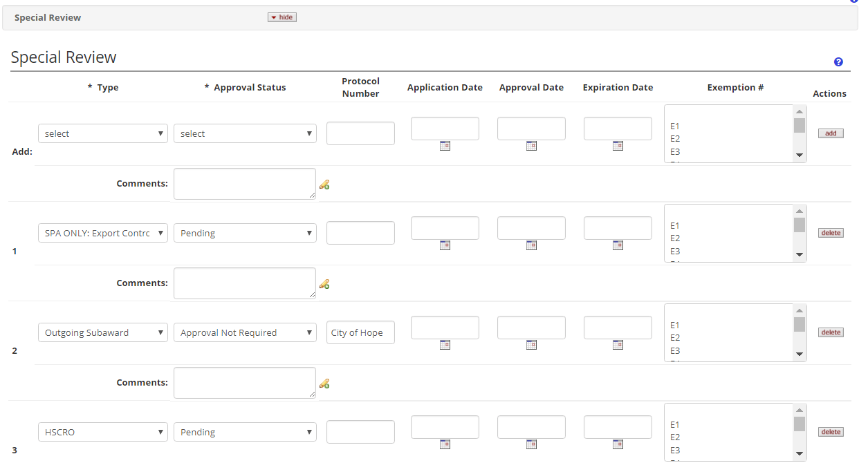Image resolution: width=868 pixels, height=463 pixels.
Task: Open Approval Date calendar for SPA ONLY row
Action: pos(531,245)
